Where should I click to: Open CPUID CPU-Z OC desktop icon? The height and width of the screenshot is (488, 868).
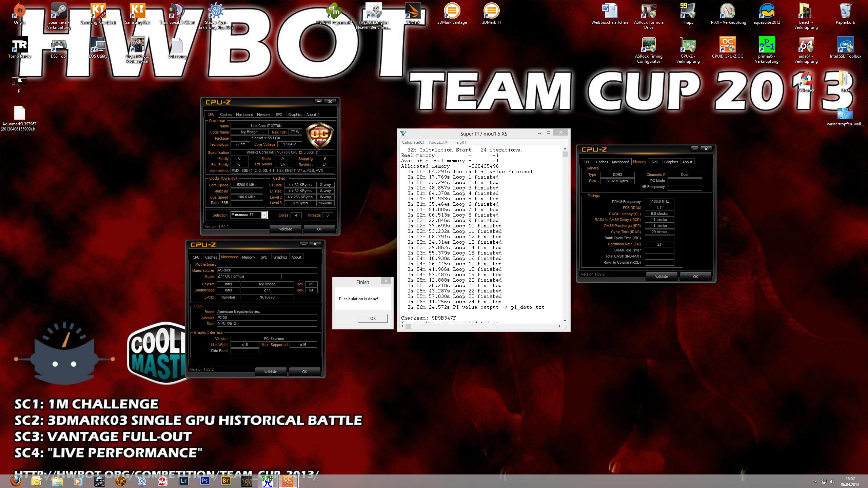727,47
